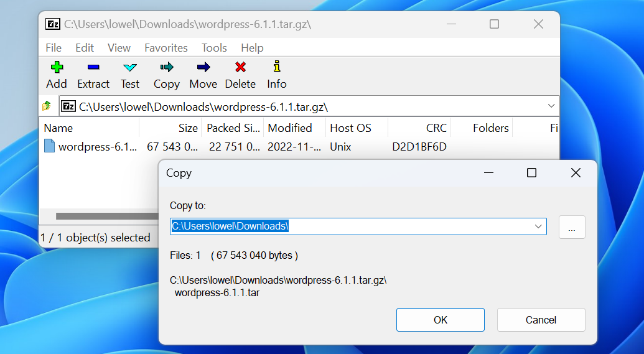Choose the Copy toolbar icon

pos(167,67)
